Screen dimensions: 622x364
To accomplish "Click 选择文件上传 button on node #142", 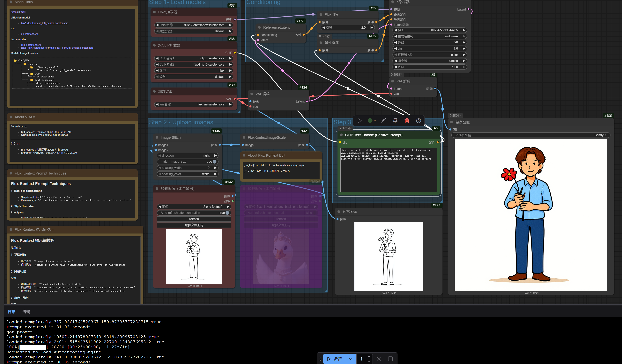I will coord(194,225).
